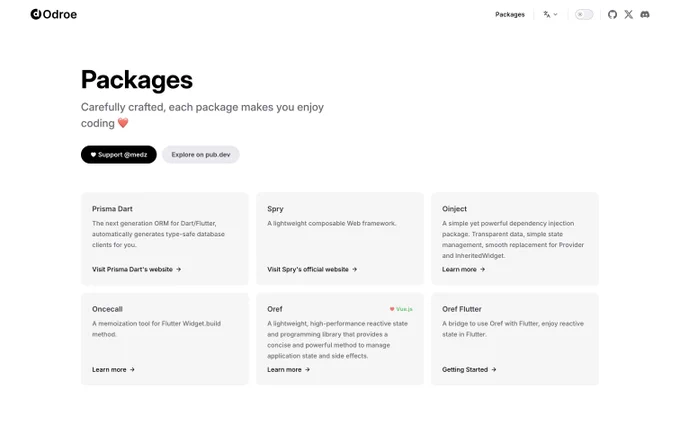Open Visit Spry's official website link
680x425 pixels.
(x=312, y=269)
